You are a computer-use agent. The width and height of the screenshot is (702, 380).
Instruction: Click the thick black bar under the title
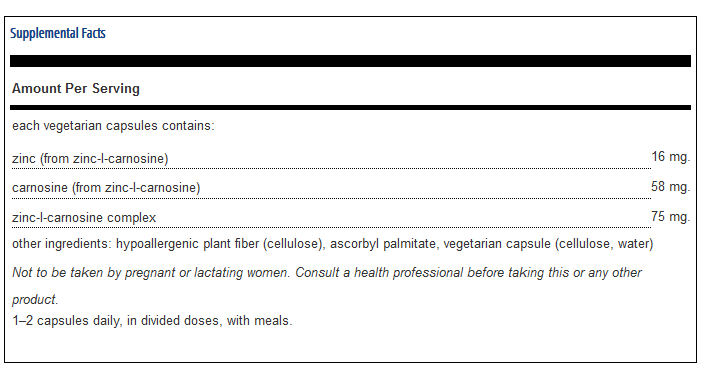[x=350, y=61]
